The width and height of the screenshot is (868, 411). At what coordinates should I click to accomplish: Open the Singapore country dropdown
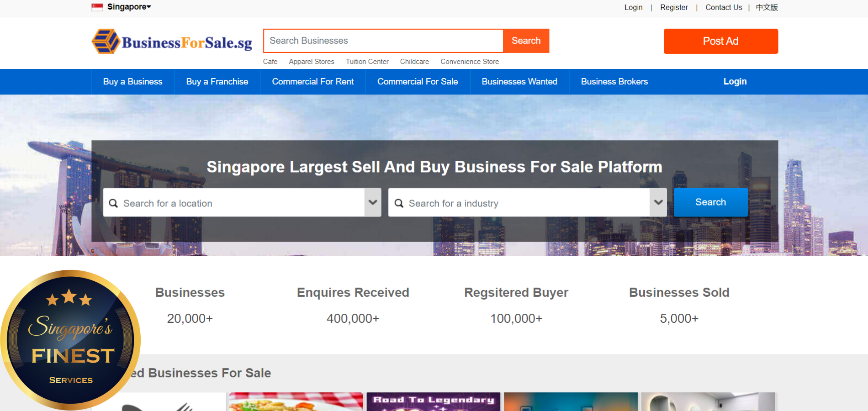(x=129, y=7)
